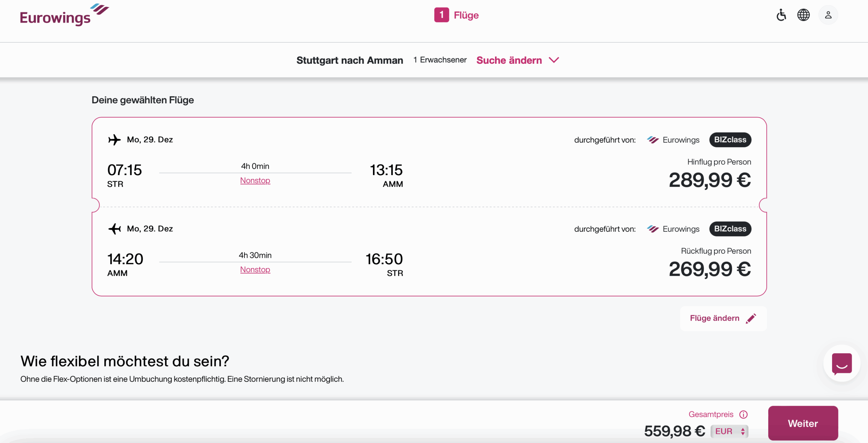Open the language globe icon
This screenshot has height=443, width=868.
pos(803,15)
